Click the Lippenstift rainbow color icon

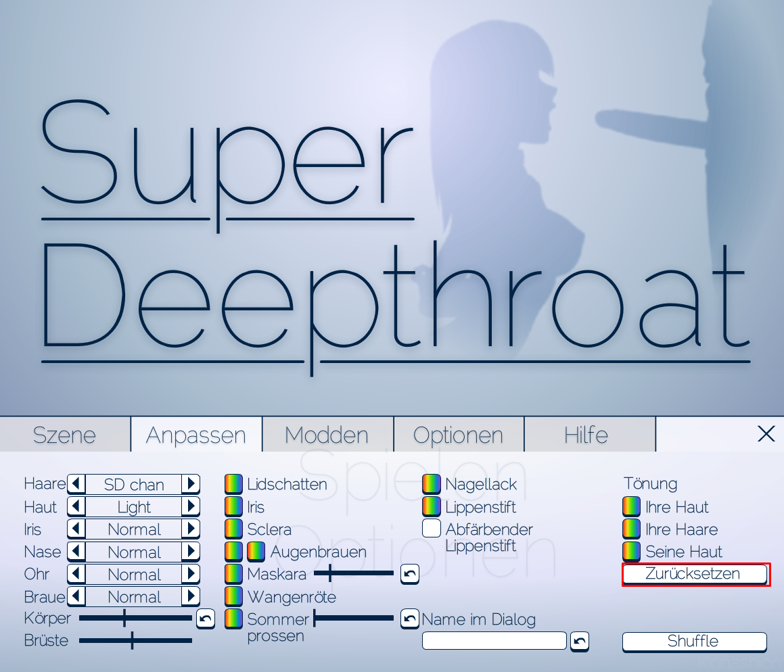tap(432, 506)
